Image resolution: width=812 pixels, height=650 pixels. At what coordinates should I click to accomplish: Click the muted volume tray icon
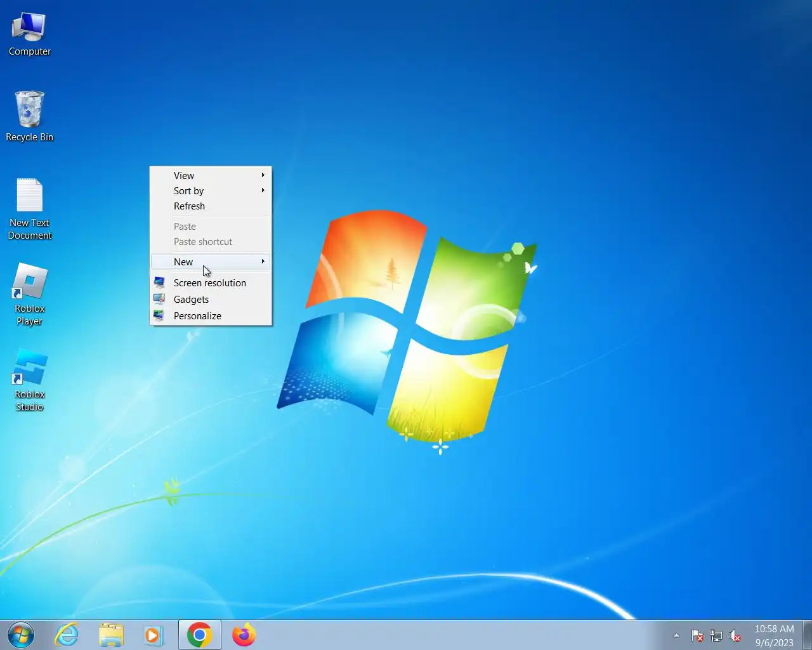(735, 635)
